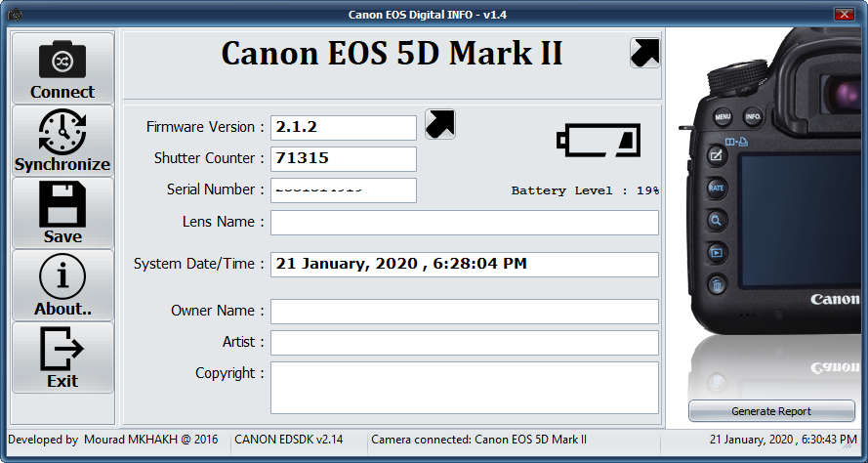This screenshot has width=868, height=463.
Task: Click the System Date/Time field
Action: coord(465,264)
